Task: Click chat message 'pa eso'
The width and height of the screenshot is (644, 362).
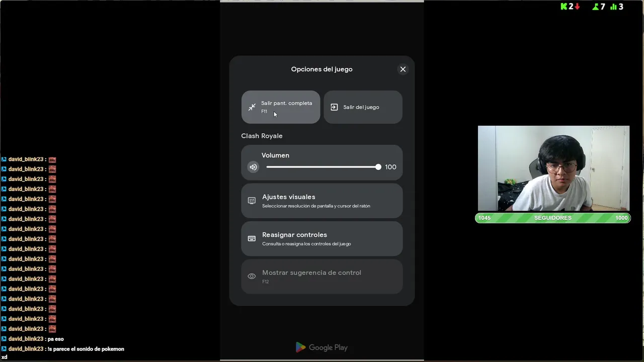Action: [x=55, y=339]
